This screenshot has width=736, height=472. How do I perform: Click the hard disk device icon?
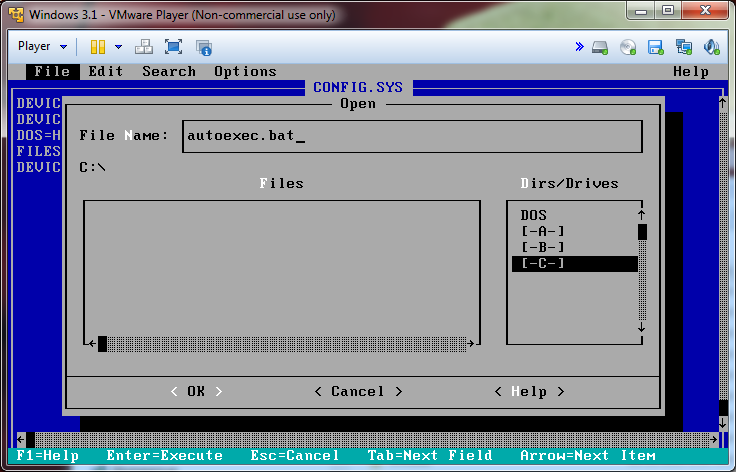coord(600,47)
